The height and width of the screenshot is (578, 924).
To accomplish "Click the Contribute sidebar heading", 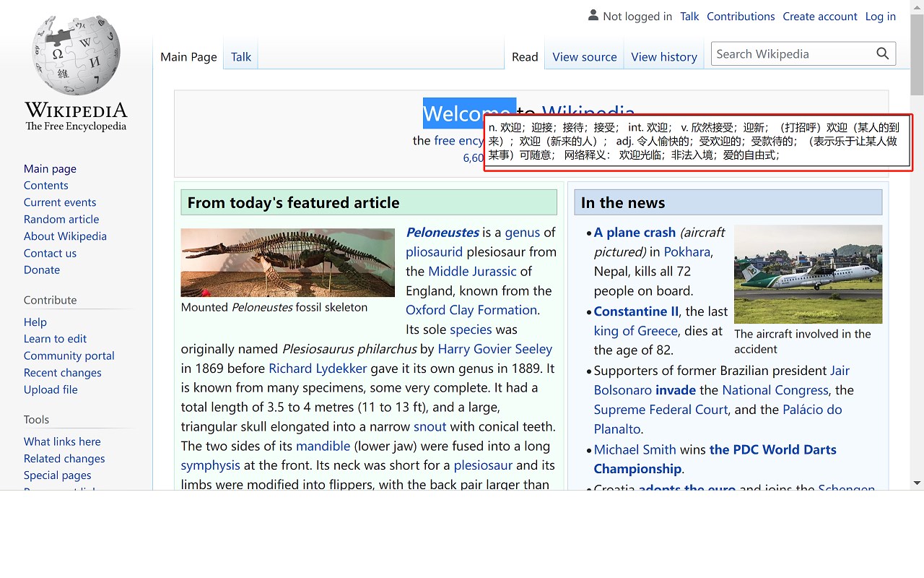I will [x=50, y=300].
